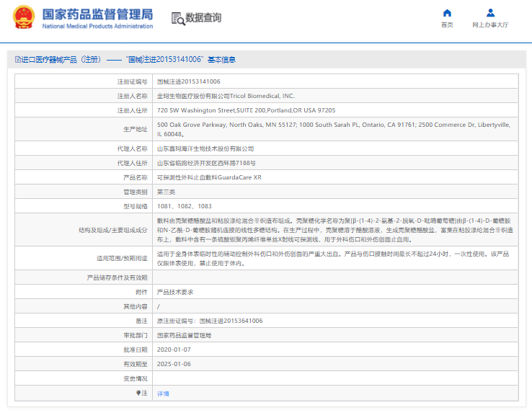Select the product name GuardaCare XR cell
Viewport: 532px width, 418px height.
click(209, 178)
